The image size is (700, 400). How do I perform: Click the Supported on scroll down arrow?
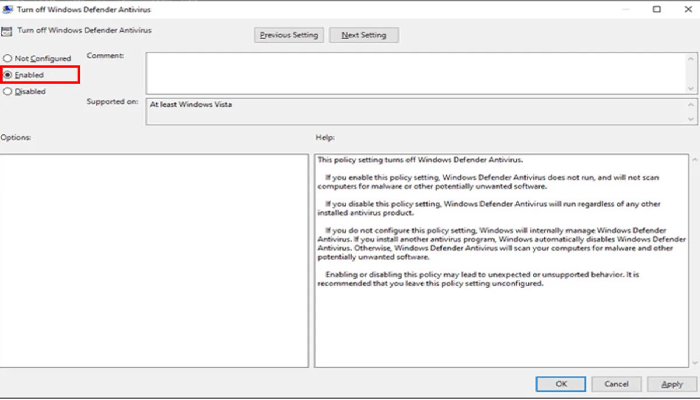691,119
